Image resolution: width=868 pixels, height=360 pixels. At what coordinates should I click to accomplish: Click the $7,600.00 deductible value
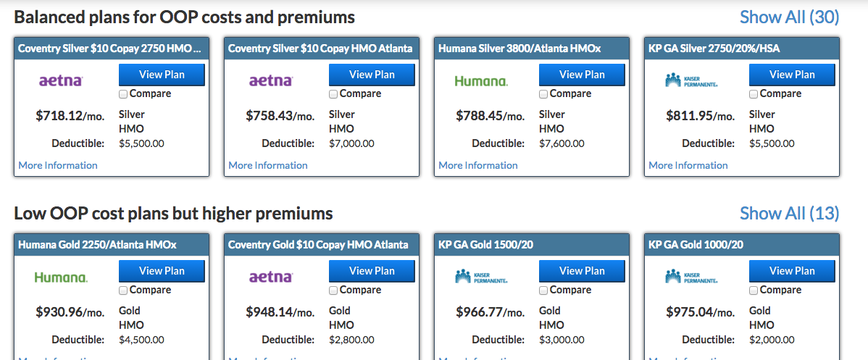pyautogui.click(x=562, y=144)
